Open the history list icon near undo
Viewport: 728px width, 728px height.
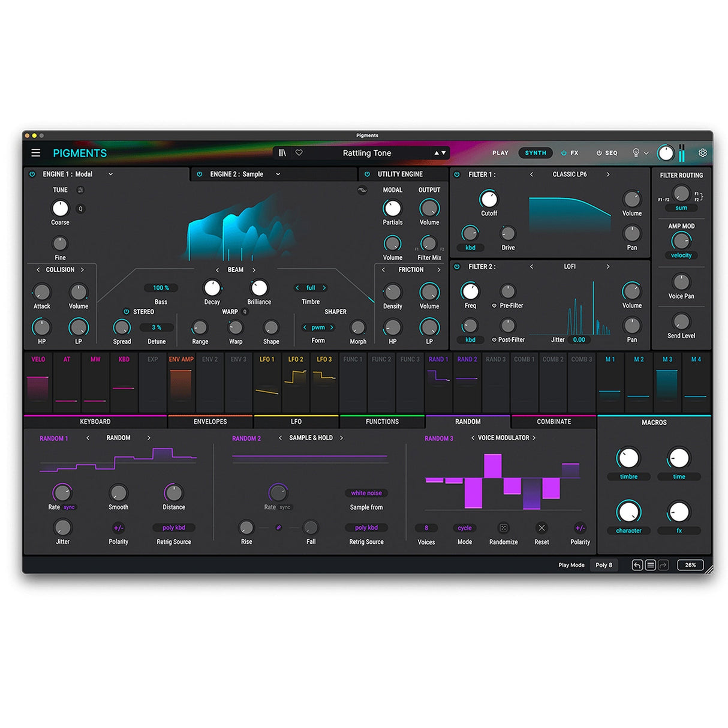click(649, 565)
